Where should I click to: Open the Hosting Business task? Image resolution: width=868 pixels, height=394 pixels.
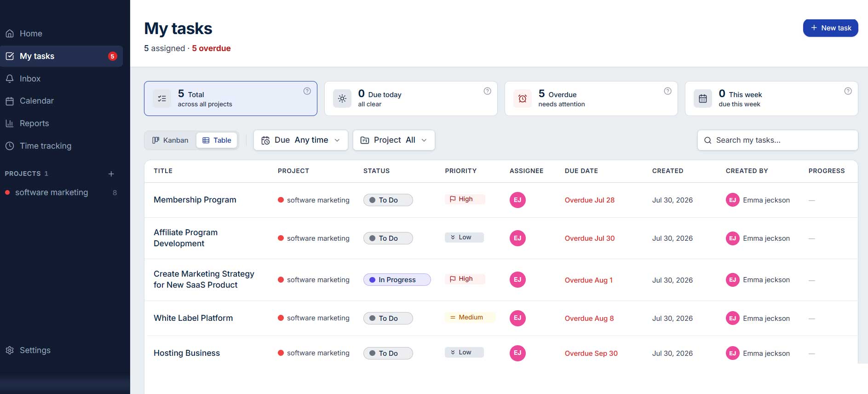coord(187,353)
